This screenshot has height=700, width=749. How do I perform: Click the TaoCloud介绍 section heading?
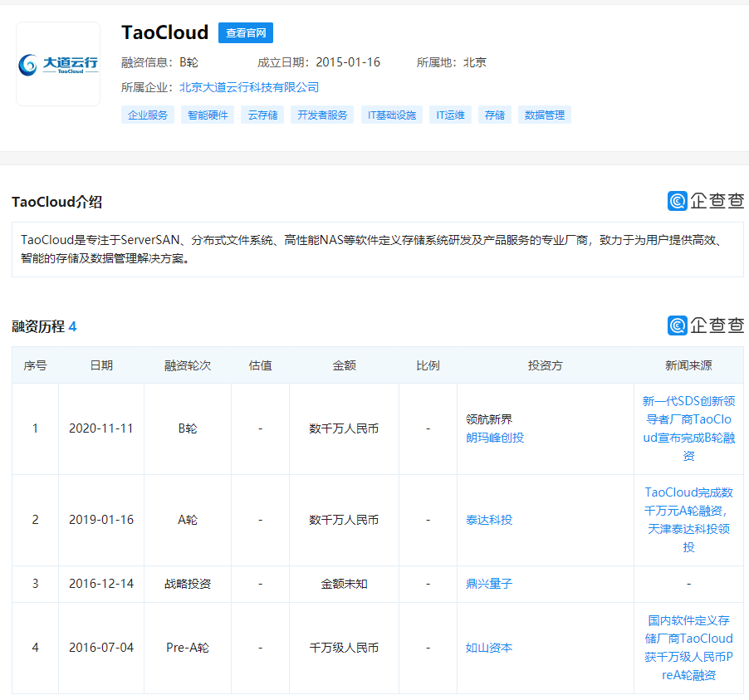56,202
